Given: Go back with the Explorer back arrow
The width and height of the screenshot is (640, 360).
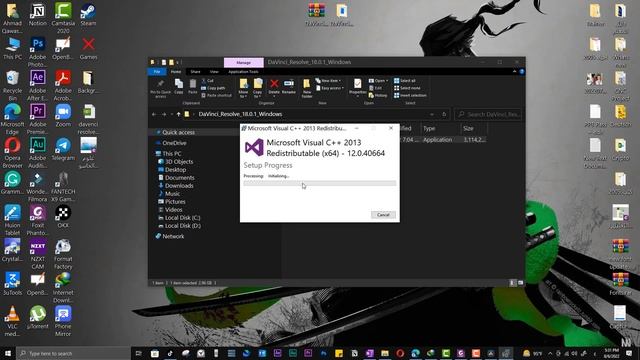Looking at the screenshot, I should click(x=154, y=114).
